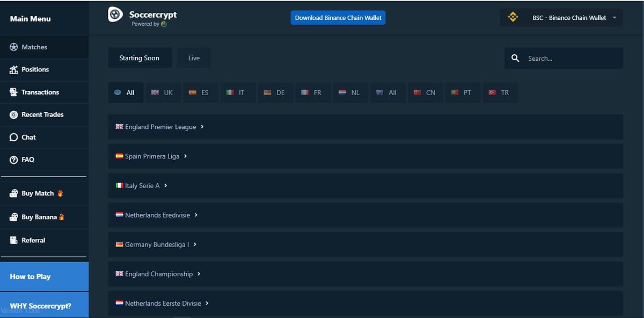Click the WHY Soccercrypt? button
The width and height of the screenshot is (644, 318).
(44, 305)
